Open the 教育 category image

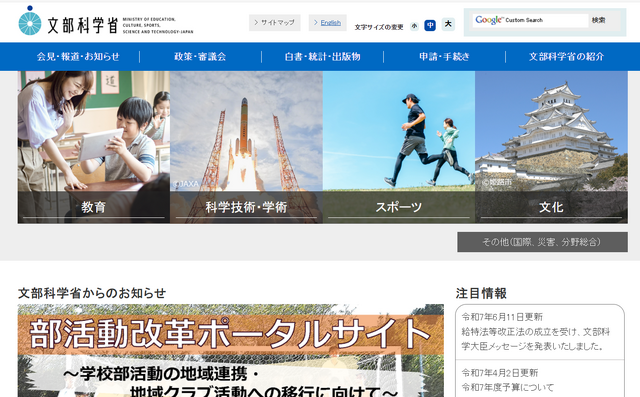click(93, 147)
